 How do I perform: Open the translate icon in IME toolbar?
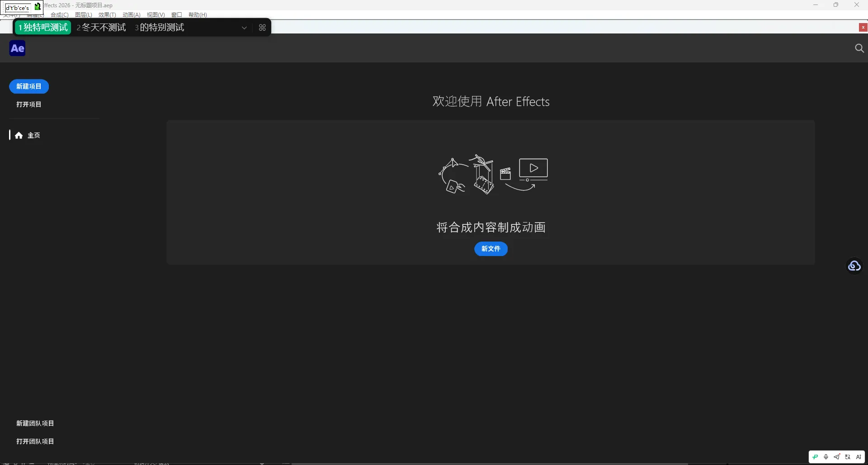pos(848,457)
